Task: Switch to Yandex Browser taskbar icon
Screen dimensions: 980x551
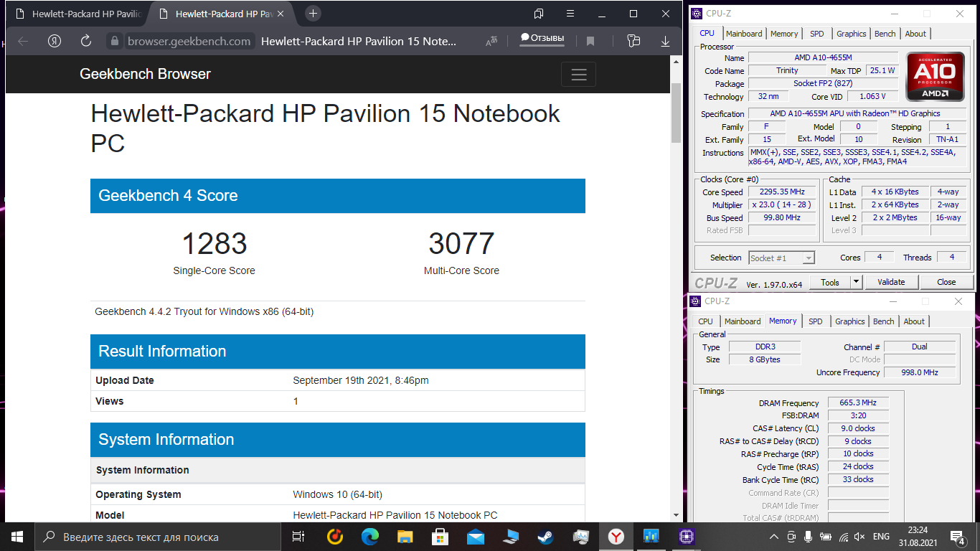Action: 616,536
